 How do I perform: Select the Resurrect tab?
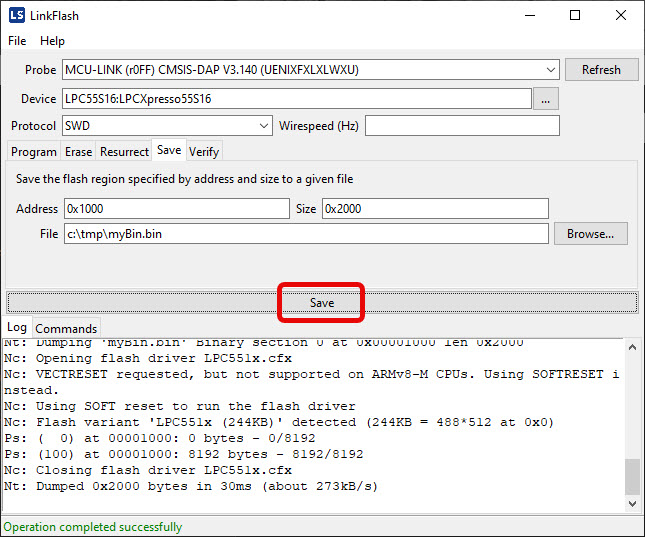124,152
